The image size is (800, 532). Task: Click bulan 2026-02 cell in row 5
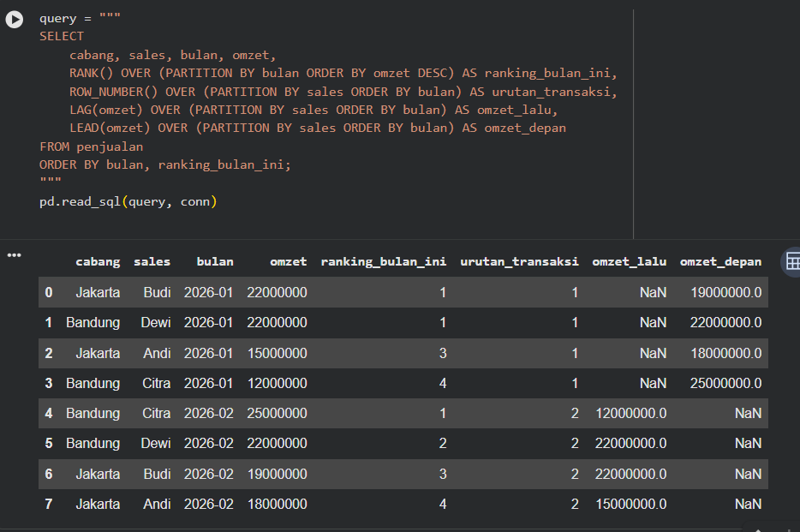click(x=209, y=443)
